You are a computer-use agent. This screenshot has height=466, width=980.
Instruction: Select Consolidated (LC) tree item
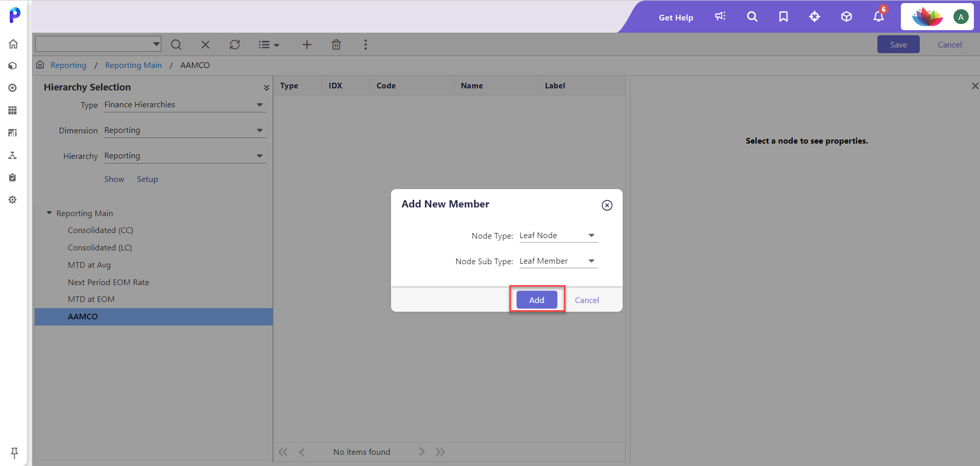[100, 248]
